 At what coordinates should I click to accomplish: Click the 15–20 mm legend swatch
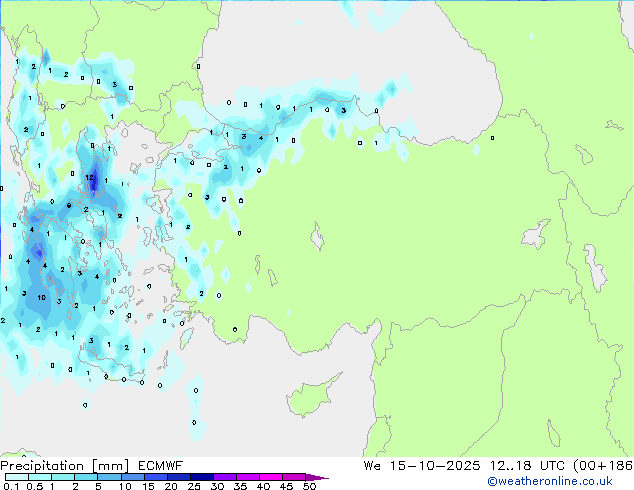click(155, 477)
